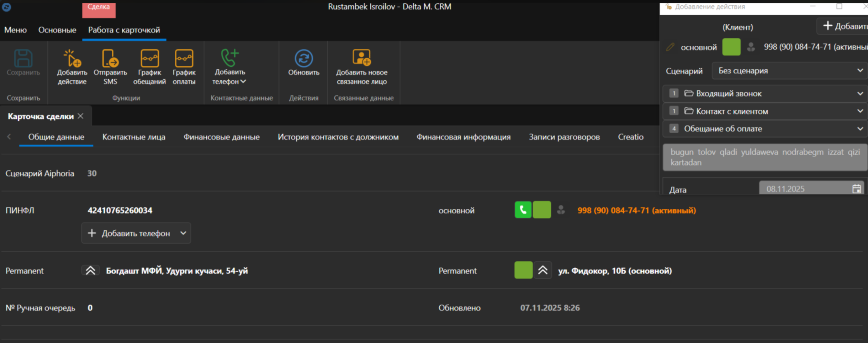Click the pencil edit icon beside основной

point(670,47)
